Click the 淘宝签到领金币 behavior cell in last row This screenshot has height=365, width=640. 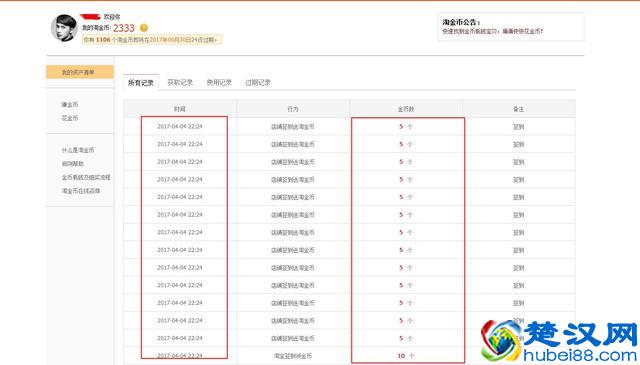coord(293,356)
